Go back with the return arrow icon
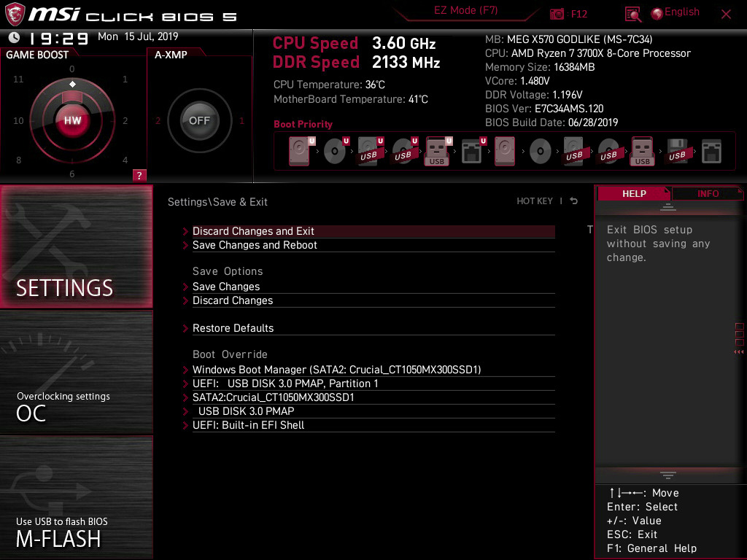The image size is (747, 560). [x=574, y=201]
